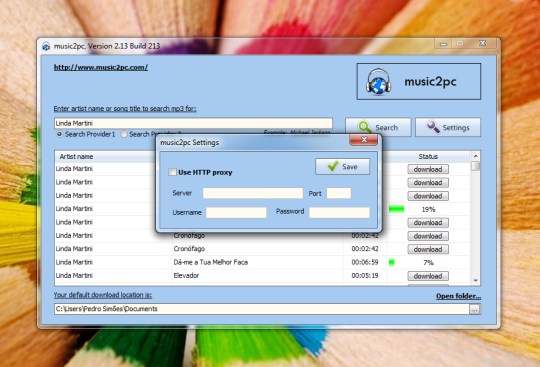
Task: Click the 'Your default download location is:' label
Action: 103,295
